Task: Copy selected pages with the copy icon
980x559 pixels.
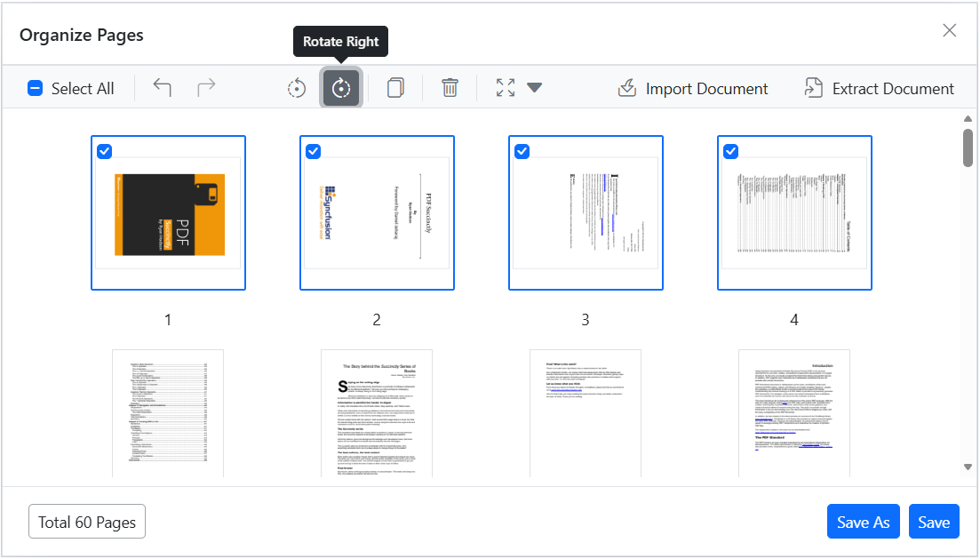Action: 395,88
